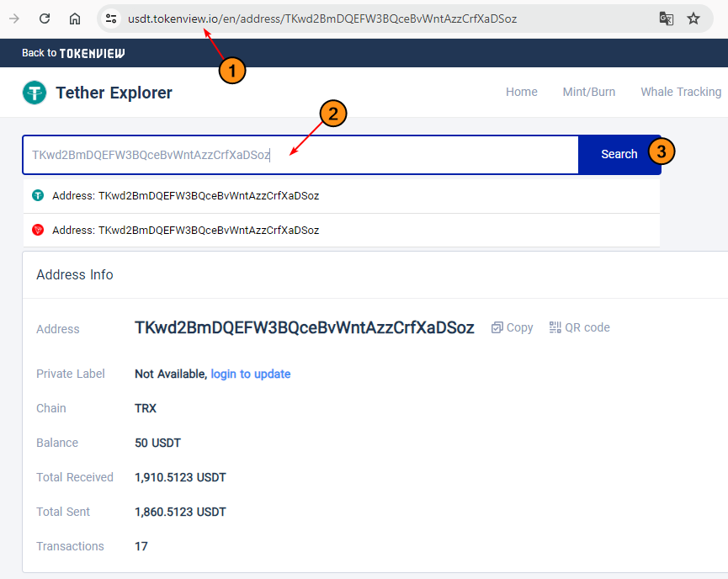
Task: Open the Mint/Burn page
Action: tap(588, 92)
